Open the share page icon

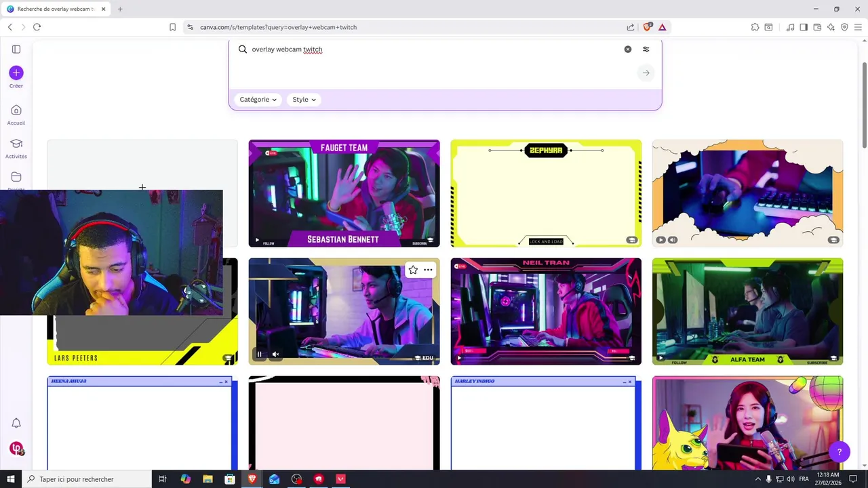click(631, 27)
